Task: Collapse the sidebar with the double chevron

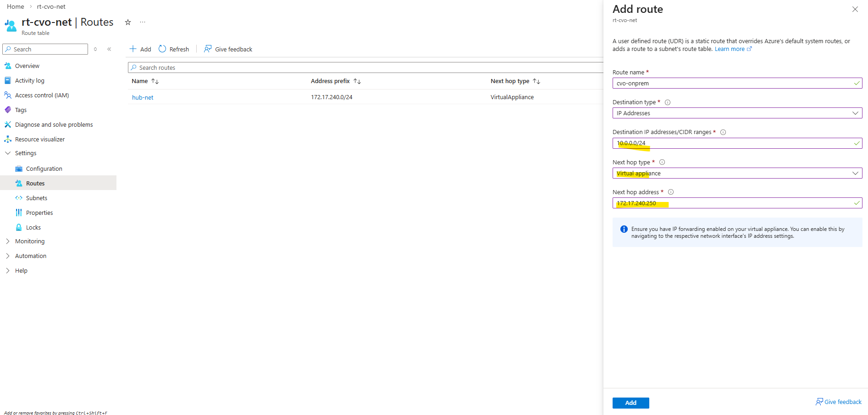Action: (109, 49)
